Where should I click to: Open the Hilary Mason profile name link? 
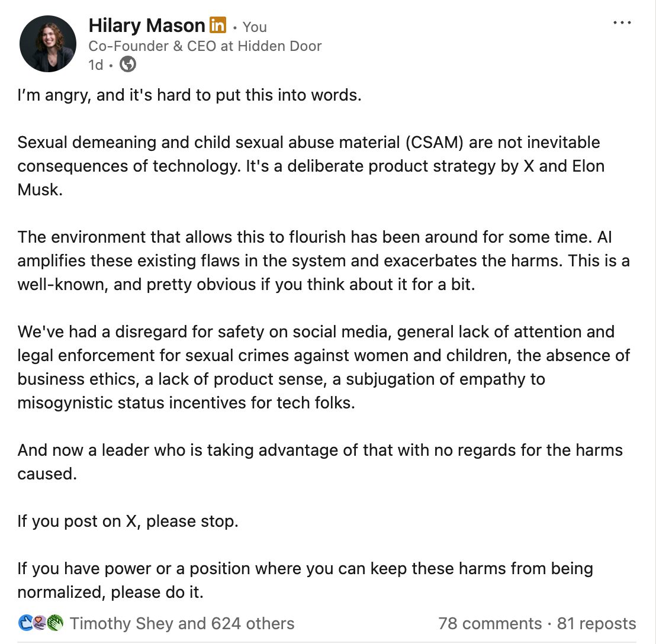147,25
